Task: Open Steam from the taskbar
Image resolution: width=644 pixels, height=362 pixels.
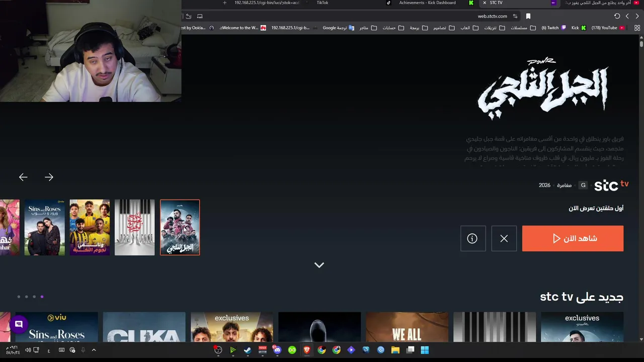Action: 248,350
